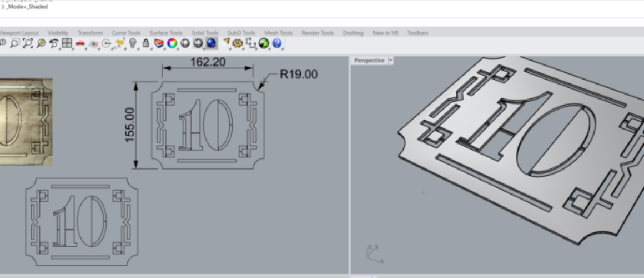Expand the Perspective viewport dropdown arrow
Screen dimensions: 644x278
coord(390,60)
